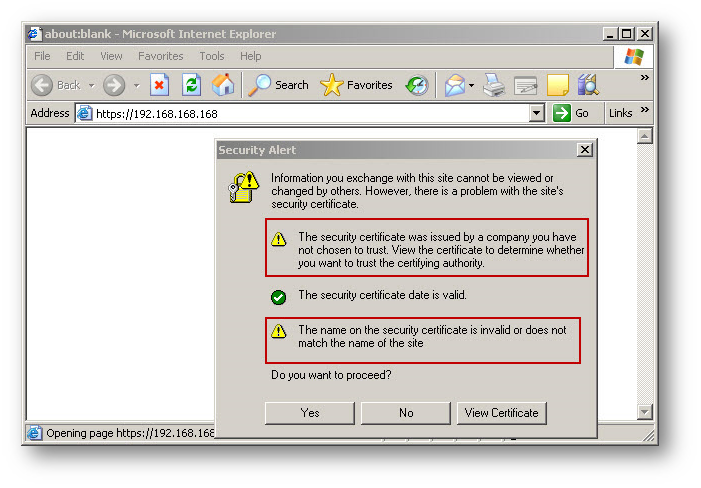Click the scrollbar down arrow

[x=644, y=412]
